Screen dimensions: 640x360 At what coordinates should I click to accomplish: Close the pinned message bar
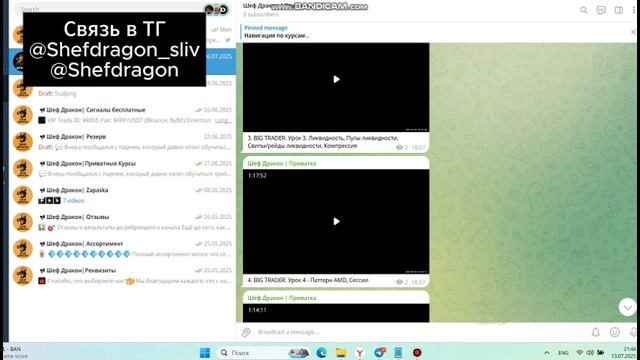(633, 32)
